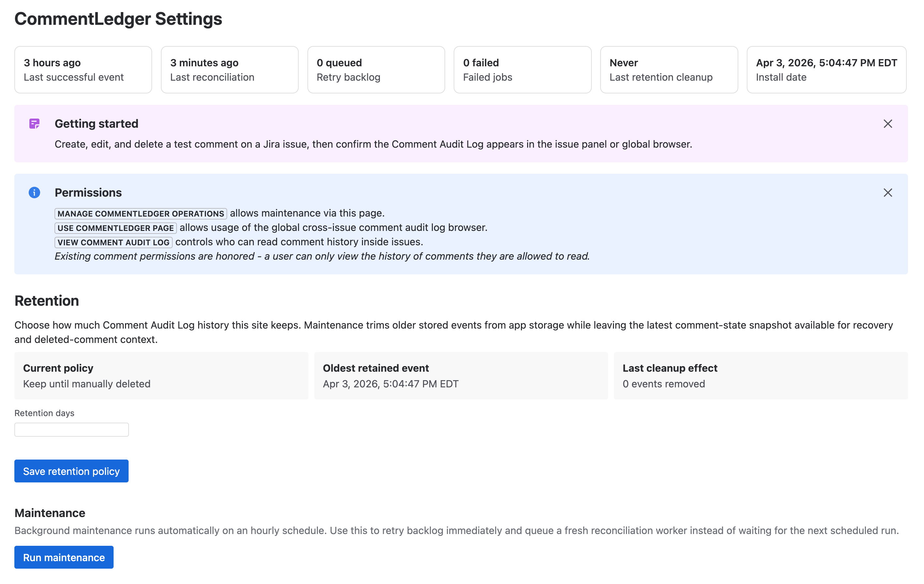Select the Current policy summary panel

[161, 376]
